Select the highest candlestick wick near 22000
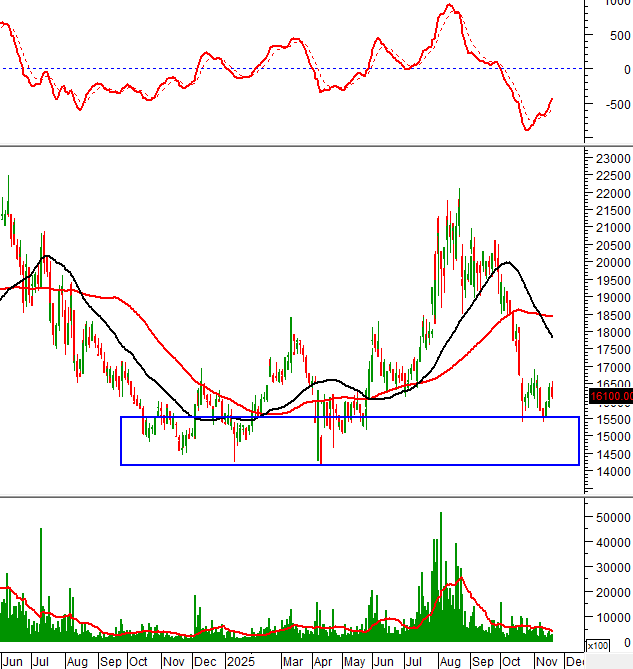 459,191
